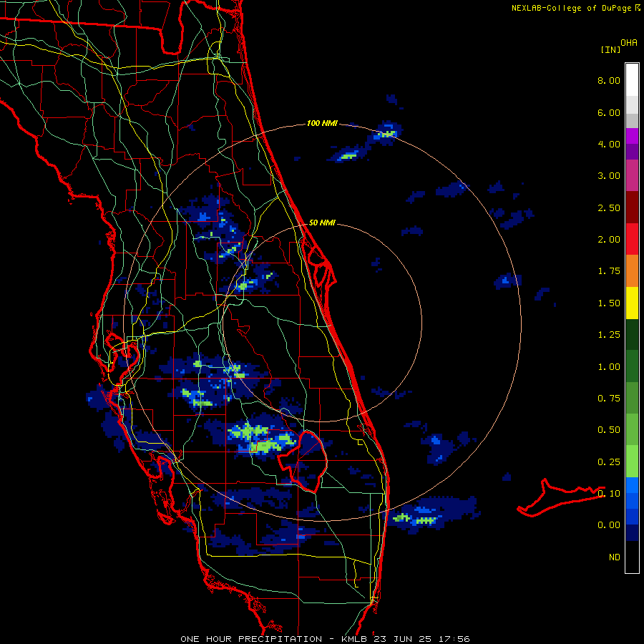Click the OHA product label
The height and width of the screenshot is (644, 644).
[629, 42]
